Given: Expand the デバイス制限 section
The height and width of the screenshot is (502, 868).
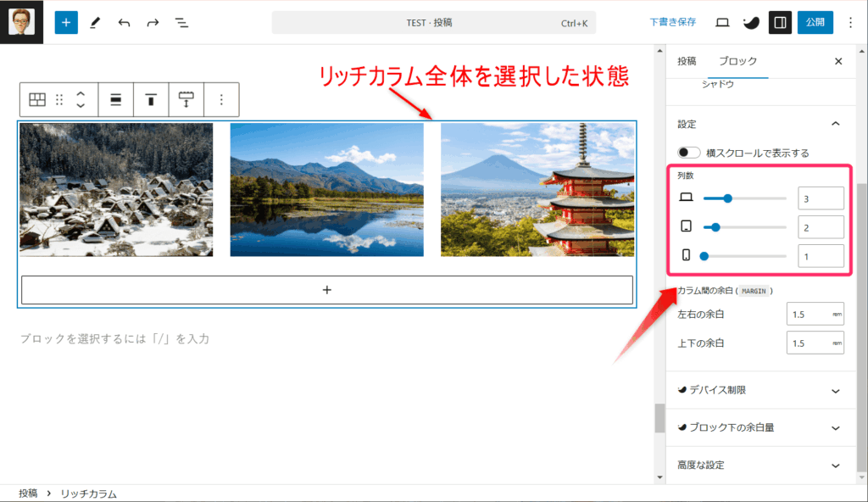Looking at the screenshot, I should click(x=835, y=390).
